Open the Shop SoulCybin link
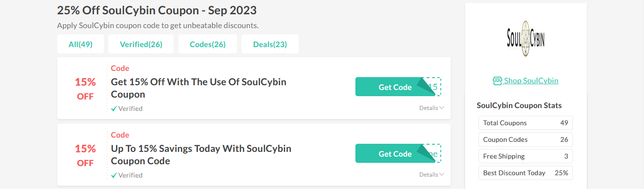Screen dimensions: 644x189 [x=526, y=81]
